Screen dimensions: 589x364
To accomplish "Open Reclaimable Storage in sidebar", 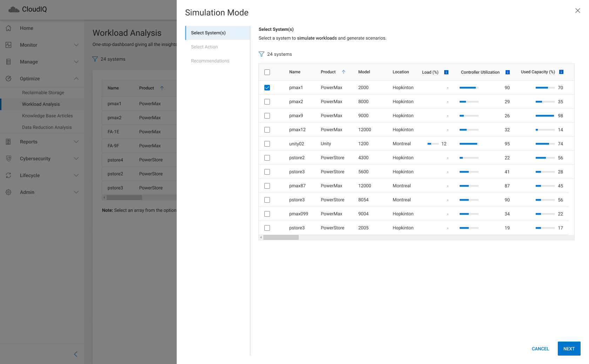I will click(x=43, y=93).
